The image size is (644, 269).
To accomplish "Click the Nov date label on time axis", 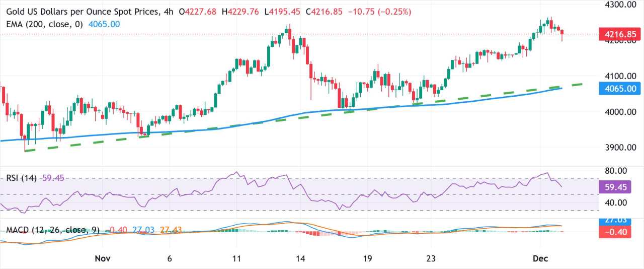I will coord(102,258).
